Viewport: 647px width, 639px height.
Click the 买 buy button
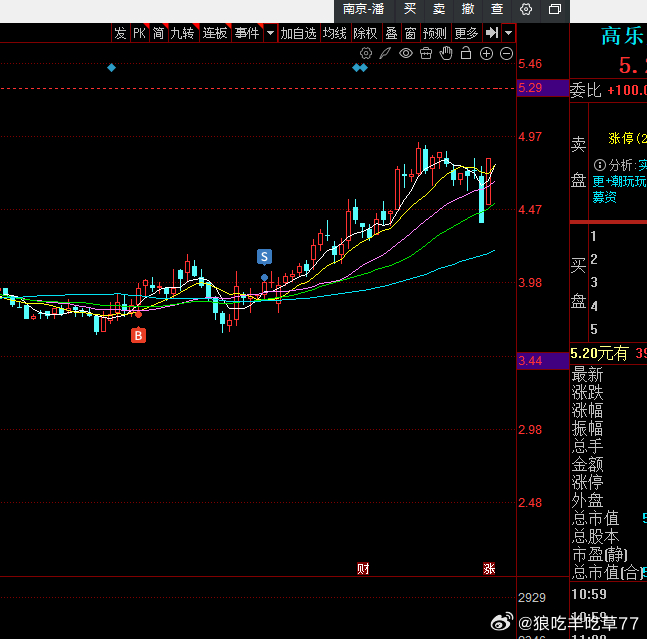click(x=410, y=9)
